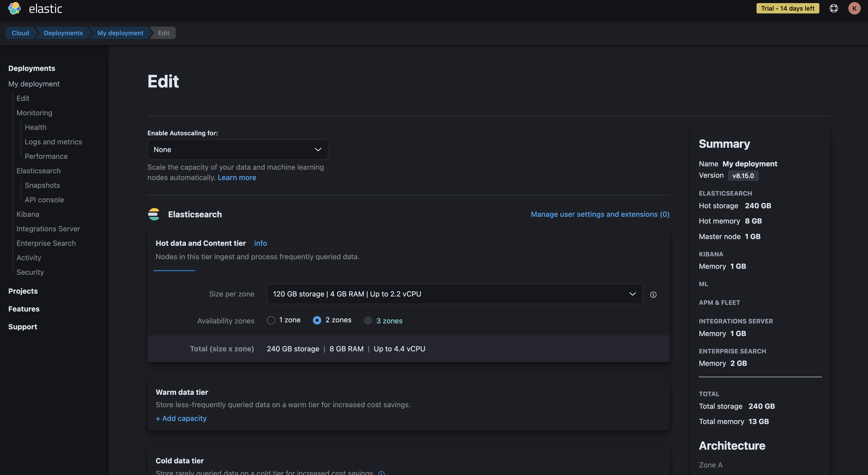Screen dimensions: 868x475
Task: Open Kibana in sidebar
Action: [28, 214]
